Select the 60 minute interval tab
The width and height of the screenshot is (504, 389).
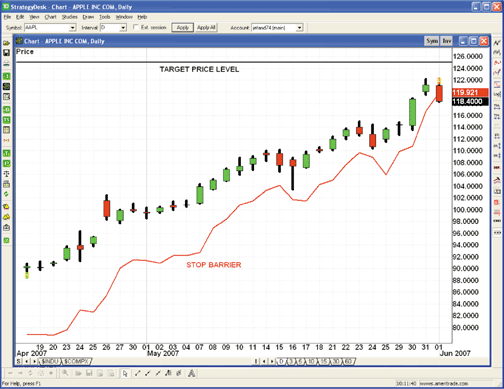pos(349,361)
